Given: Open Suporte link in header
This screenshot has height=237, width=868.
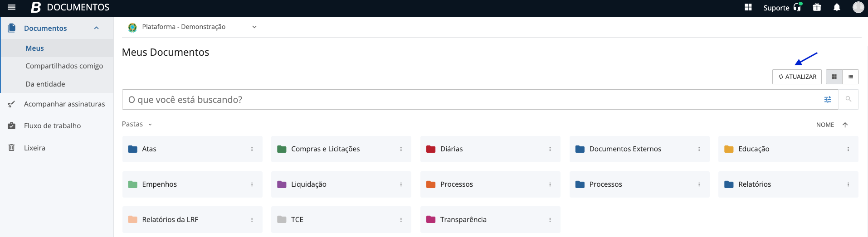Looking at the screenshot, I should coord(782,8).
